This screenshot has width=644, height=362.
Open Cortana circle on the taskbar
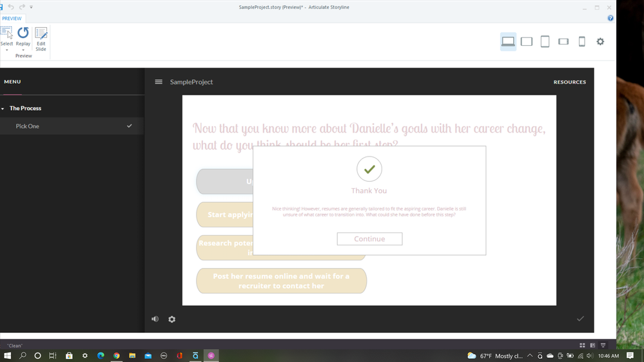(37, 356)
